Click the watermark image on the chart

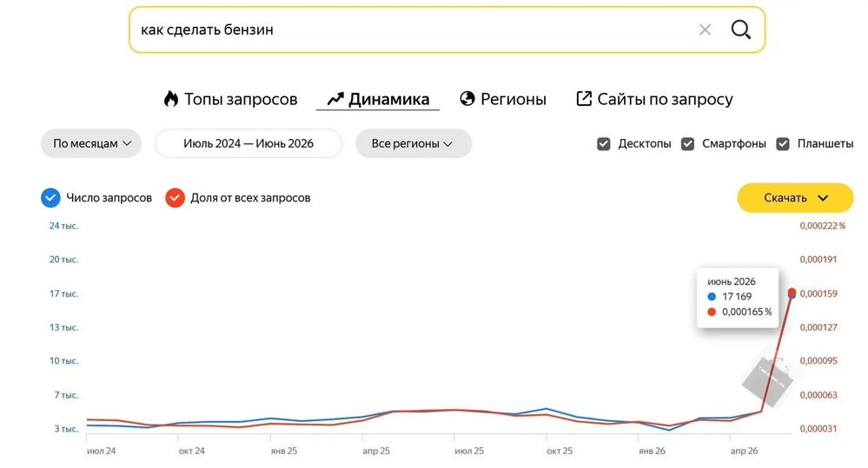(766, 378)
